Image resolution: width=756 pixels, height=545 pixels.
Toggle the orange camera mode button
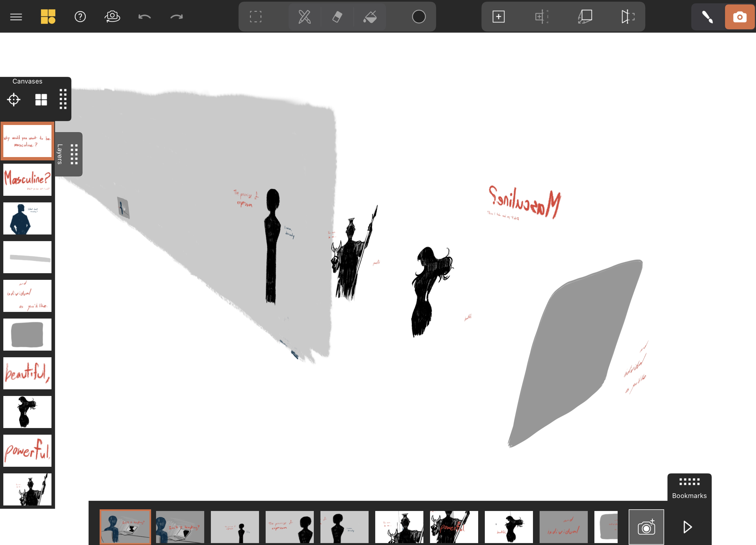coord(739,17)
